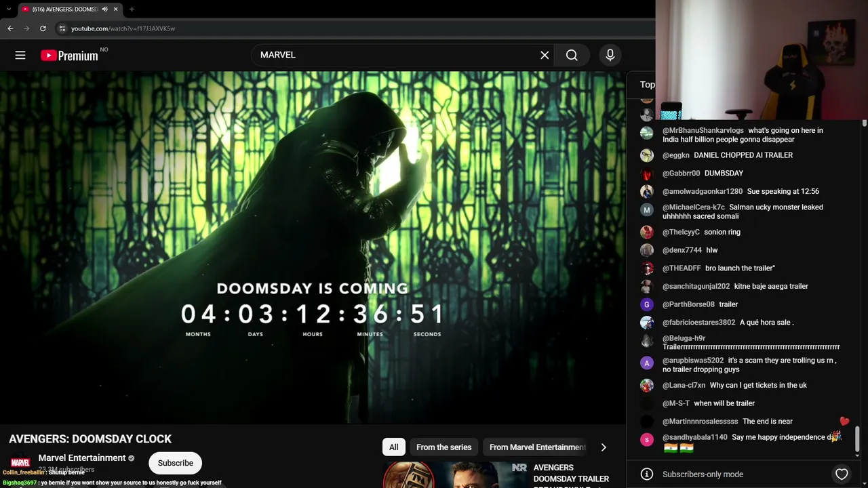
Task: Clear the MARVEL search text
Action: coord(545,55)
